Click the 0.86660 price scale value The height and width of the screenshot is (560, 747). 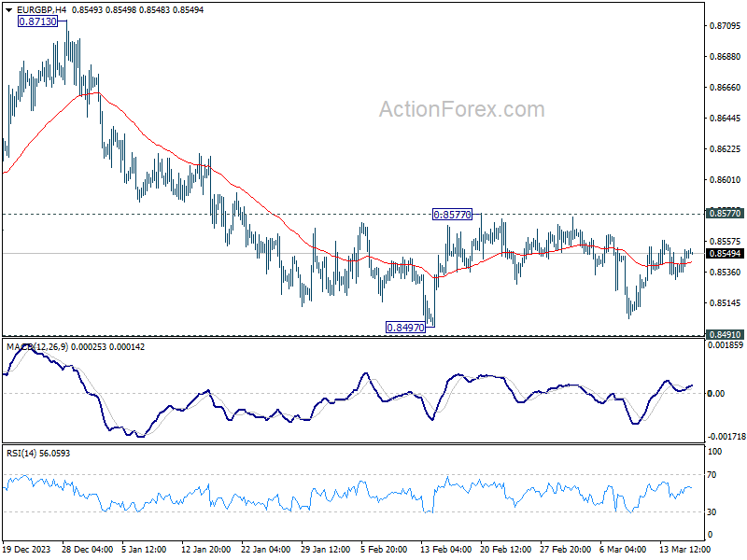[726, 88]
